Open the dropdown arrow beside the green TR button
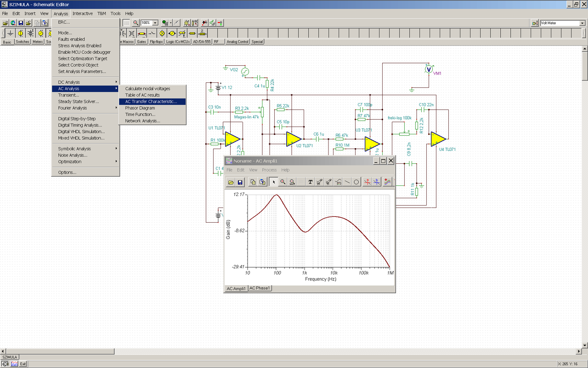This screenshot has height=368, width=588. point(170,23)
